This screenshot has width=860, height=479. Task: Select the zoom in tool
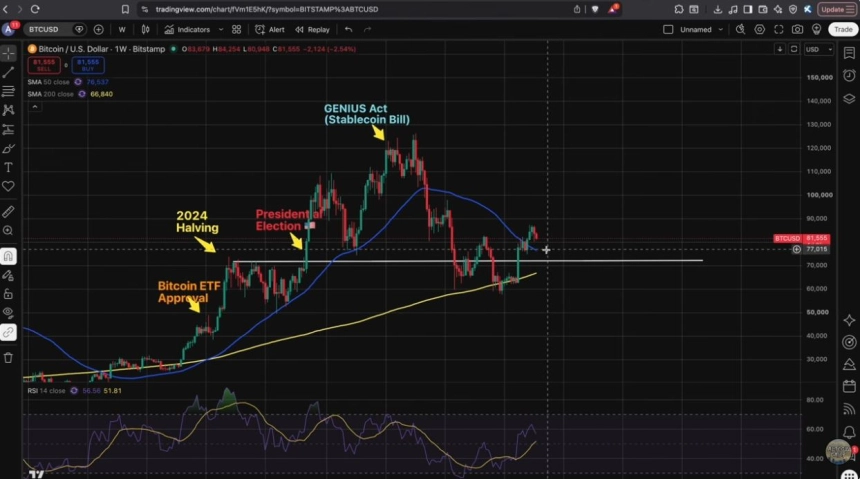(8, 231)
